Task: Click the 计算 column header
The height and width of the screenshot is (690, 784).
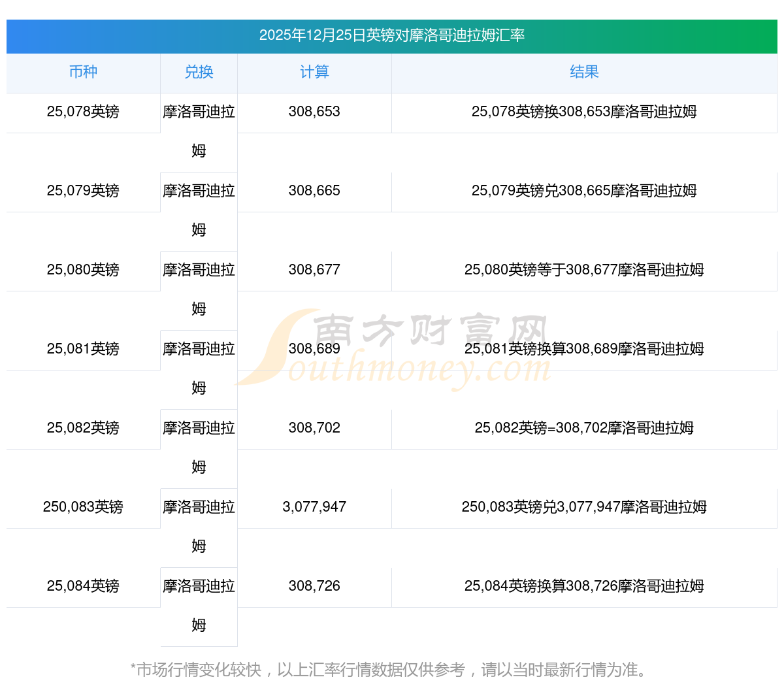Action: 314,73
